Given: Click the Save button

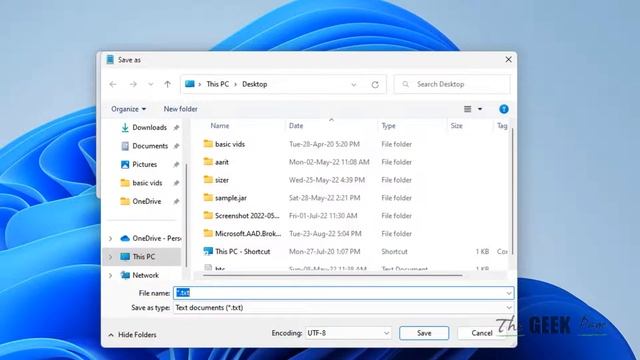Looking at the screenshot, I should pos(424,333).
